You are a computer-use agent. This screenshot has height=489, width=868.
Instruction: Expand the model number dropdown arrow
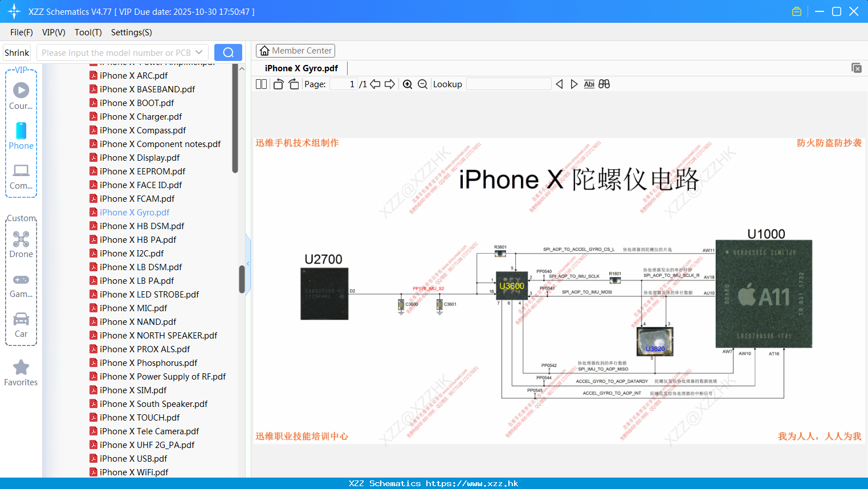(x=199, y=52)
